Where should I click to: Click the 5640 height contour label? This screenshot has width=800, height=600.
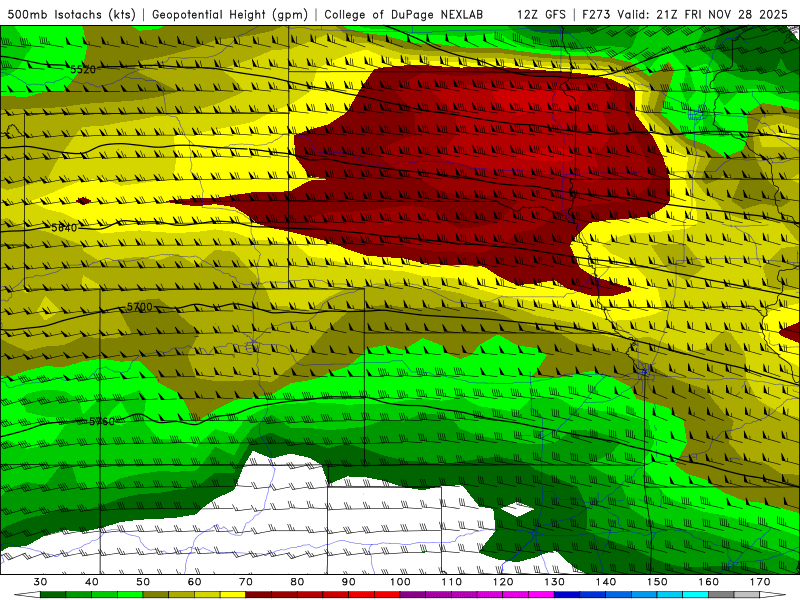(x=64, y=228)
